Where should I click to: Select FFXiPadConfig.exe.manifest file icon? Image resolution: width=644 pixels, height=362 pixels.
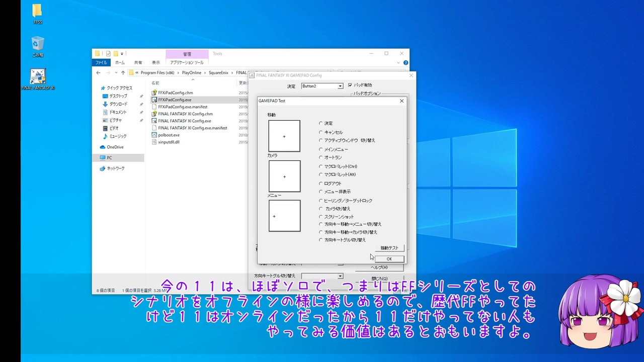[x=154, y=107]
